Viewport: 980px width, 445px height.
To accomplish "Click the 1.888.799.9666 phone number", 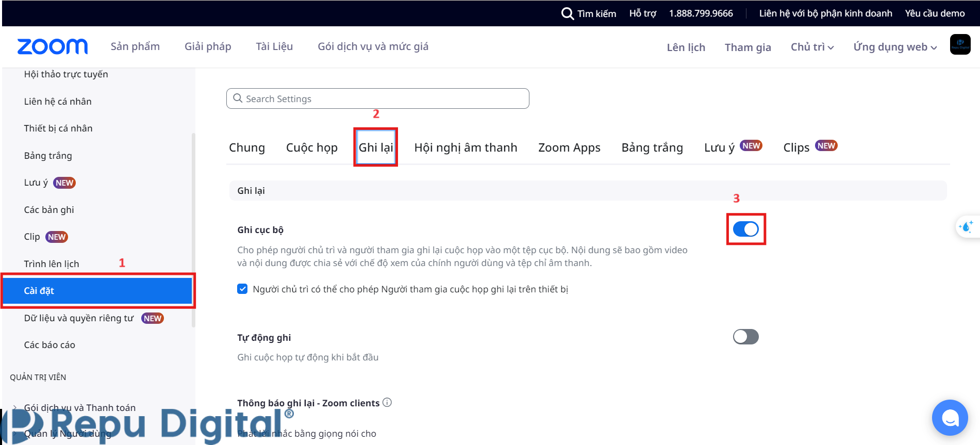I will click(x=701, y=13).
